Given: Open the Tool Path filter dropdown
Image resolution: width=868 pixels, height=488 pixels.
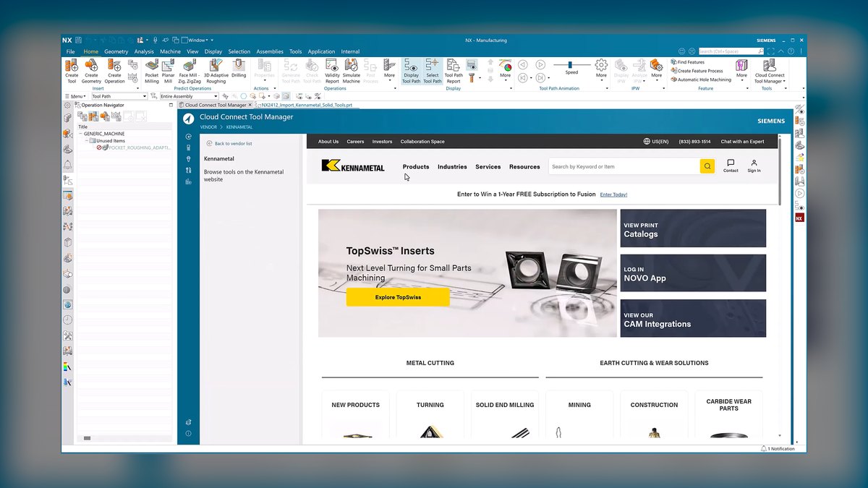Looking at the screenshot, I should tap(119, 96).
